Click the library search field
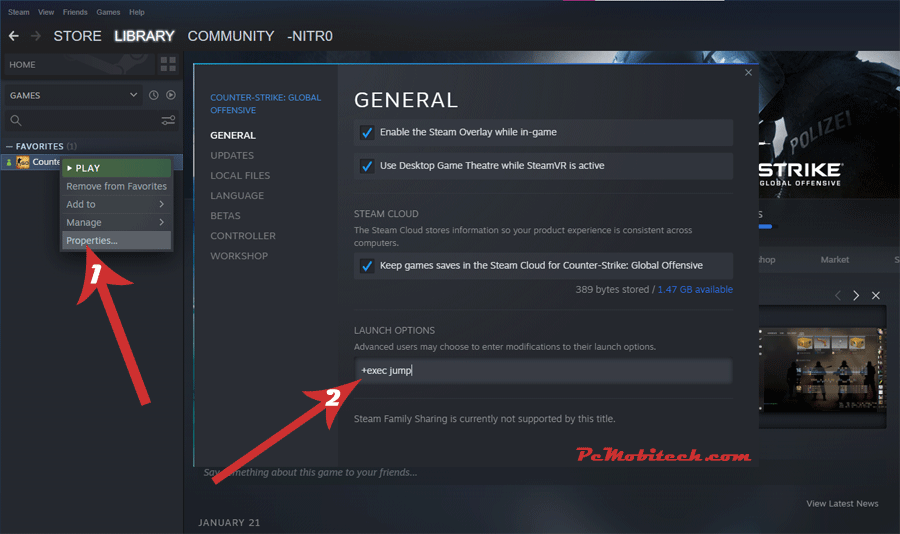The image size is (900, 534). [x=92, y=121]
